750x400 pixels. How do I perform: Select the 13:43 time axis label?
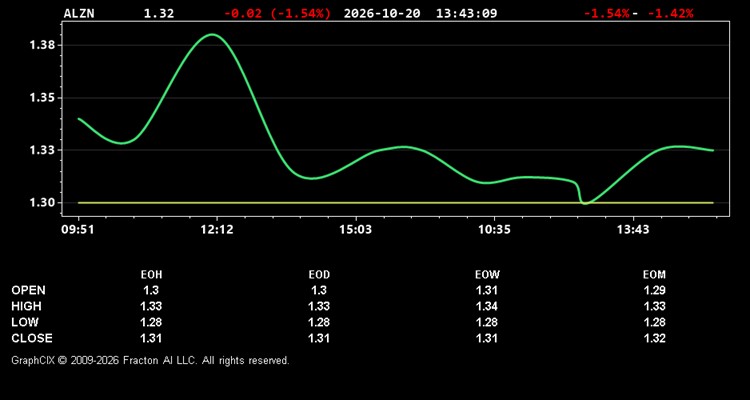pyautogui.click(x=633, y=230)
